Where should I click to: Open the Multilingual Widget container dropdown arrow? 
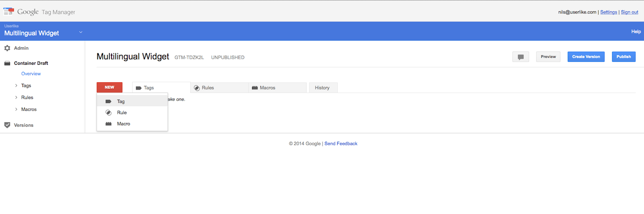[80, 32]
